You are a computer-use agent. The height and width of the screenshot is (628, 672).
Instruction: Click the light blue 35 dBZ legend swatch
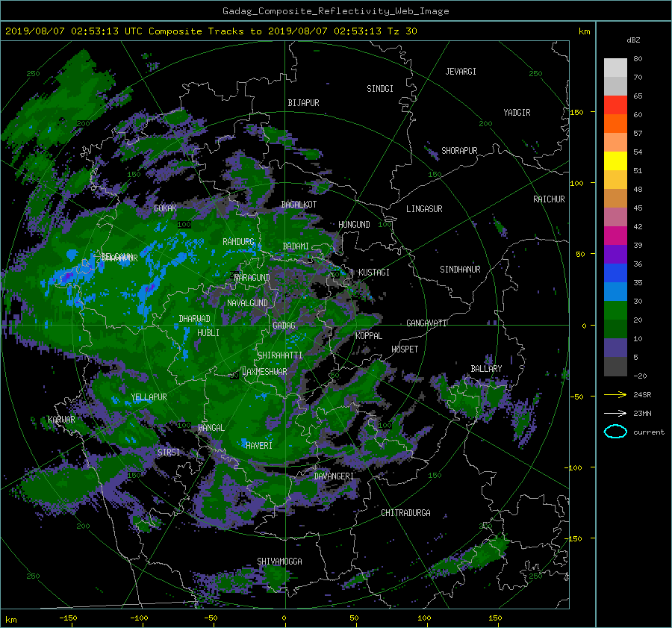(615, 291)
